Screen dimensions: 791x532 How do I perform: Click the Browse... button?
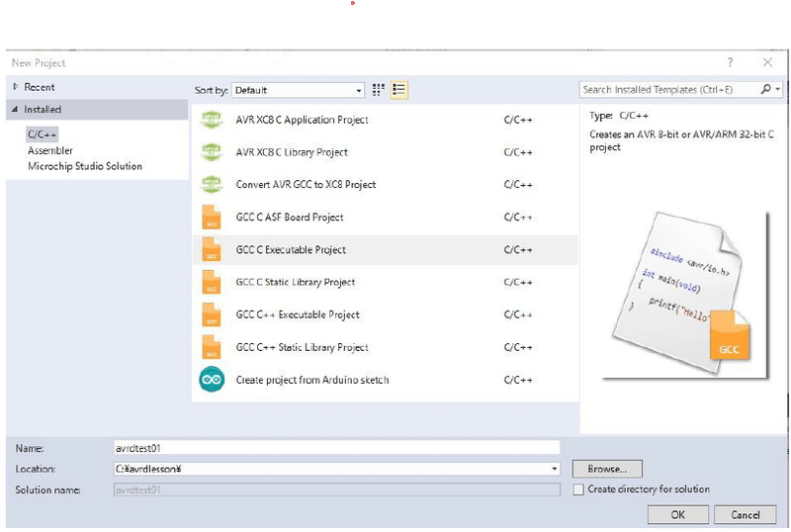[x=607, y=469]
